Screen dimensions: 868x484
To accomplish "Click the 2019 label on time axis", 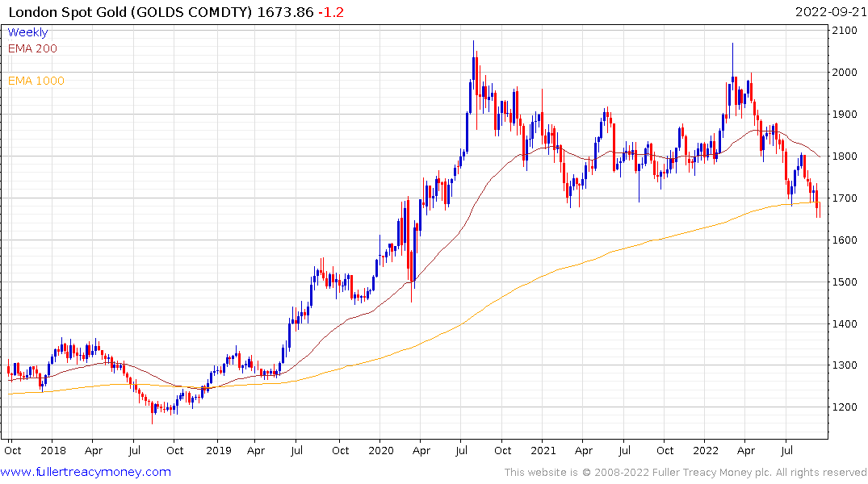I will click(x=219, y=451).
